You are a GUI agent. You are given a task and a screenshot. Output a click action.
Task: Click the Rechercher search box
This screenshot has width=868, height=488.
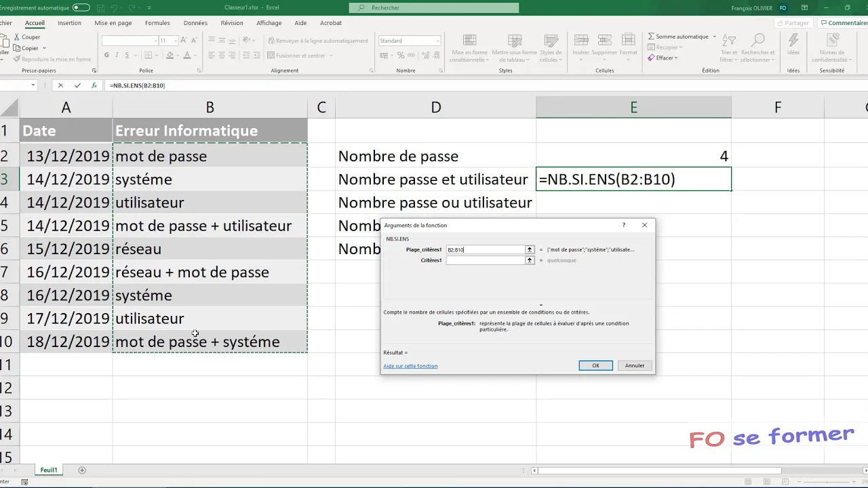[x=434, y=8]
